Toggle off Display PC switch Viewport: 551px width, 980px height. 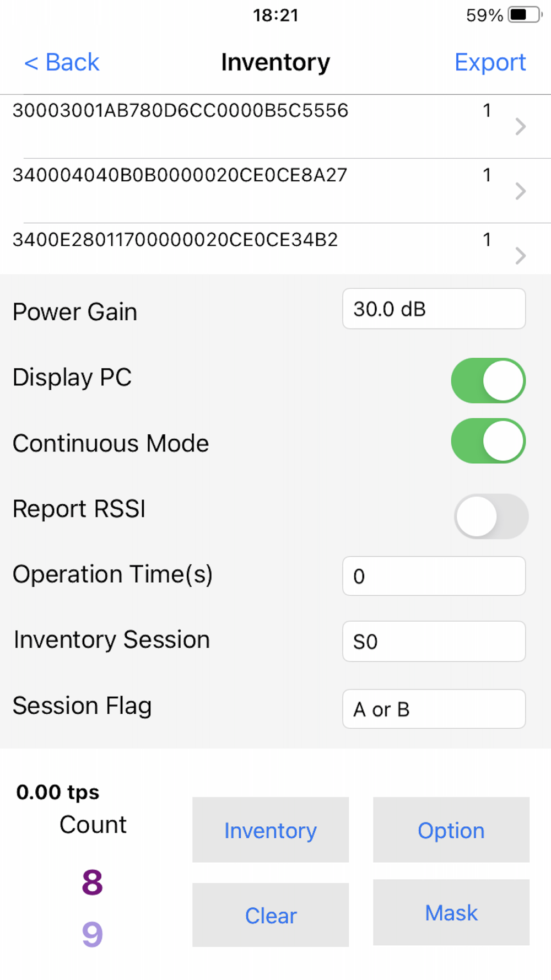[x=488, y=380]
